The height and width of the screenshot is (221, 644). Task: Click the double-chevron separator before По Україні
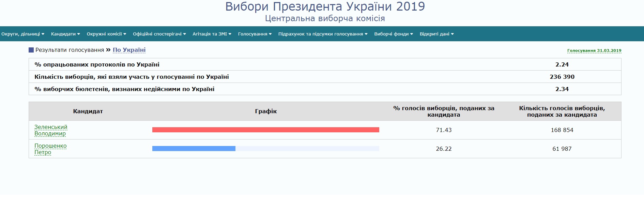point(108,50)
